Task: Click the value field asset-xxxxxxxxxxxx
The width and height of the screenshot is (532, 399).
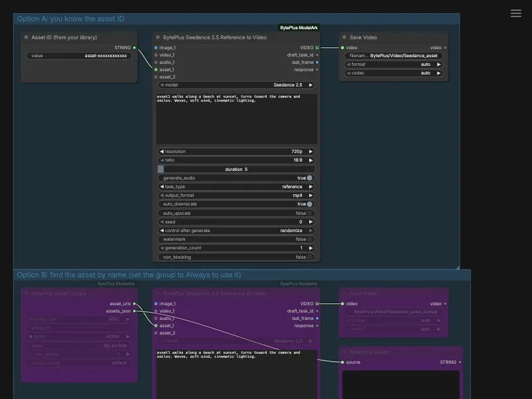Action: (x=79, y=56)
